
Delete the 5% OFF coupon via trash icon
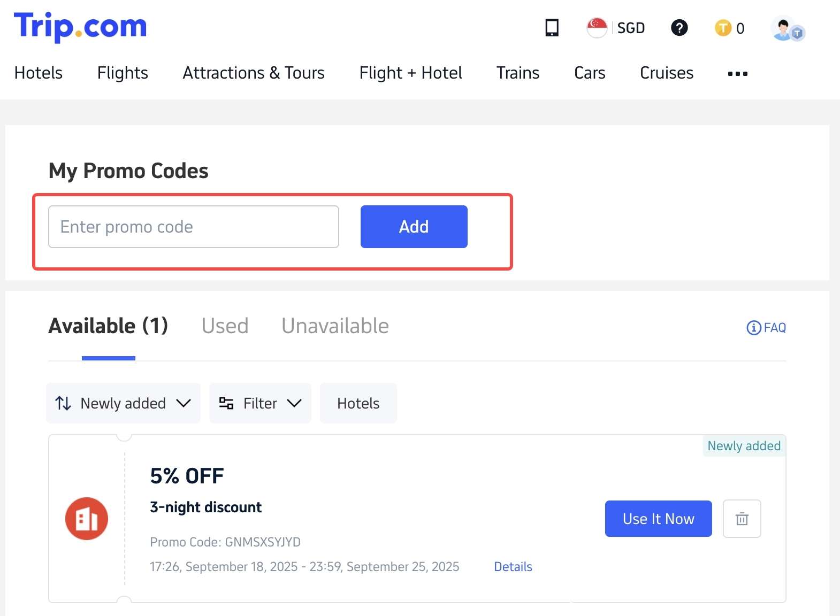tap(742, 518)
